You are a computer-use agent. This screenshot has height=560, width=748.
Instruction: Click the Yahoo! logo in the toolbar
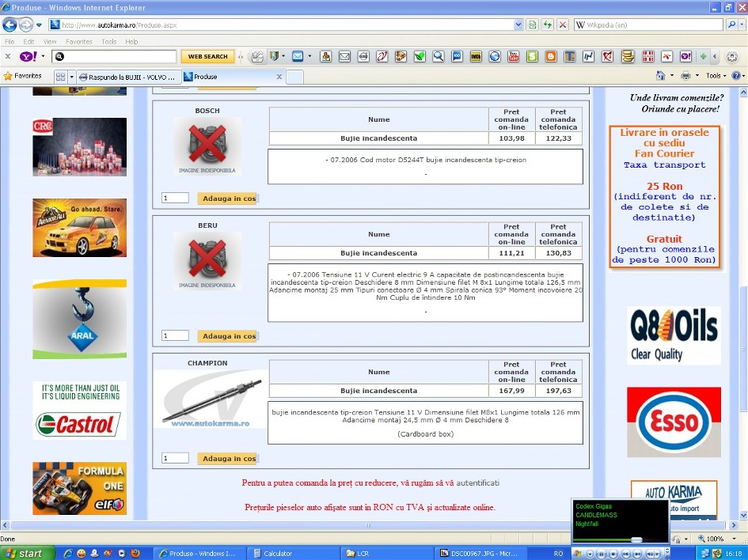tap(28, 57)
